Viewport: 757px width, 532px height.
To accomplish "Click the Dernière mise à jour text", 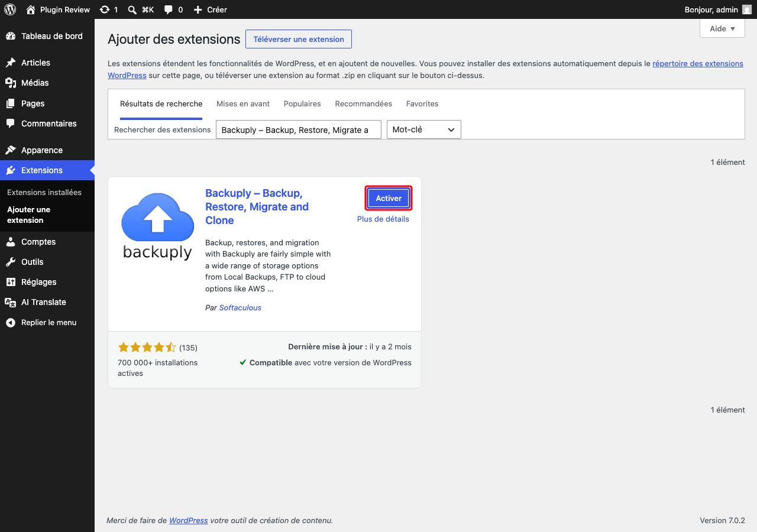I will tap(350, 346).
